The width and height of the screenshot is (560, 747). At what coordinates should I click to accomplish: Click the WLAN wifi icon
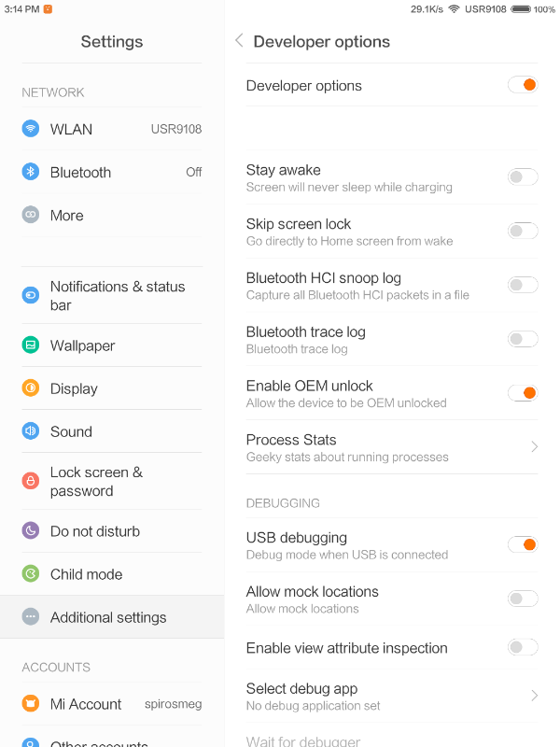pos(31,129)
